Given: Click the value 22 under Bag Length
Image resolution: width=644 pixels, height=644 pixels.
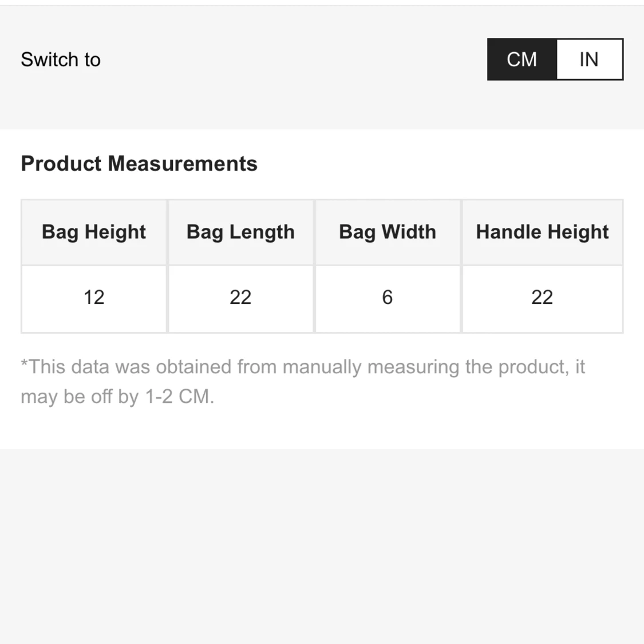Looking at the screenshot, I should click(240, 297).
